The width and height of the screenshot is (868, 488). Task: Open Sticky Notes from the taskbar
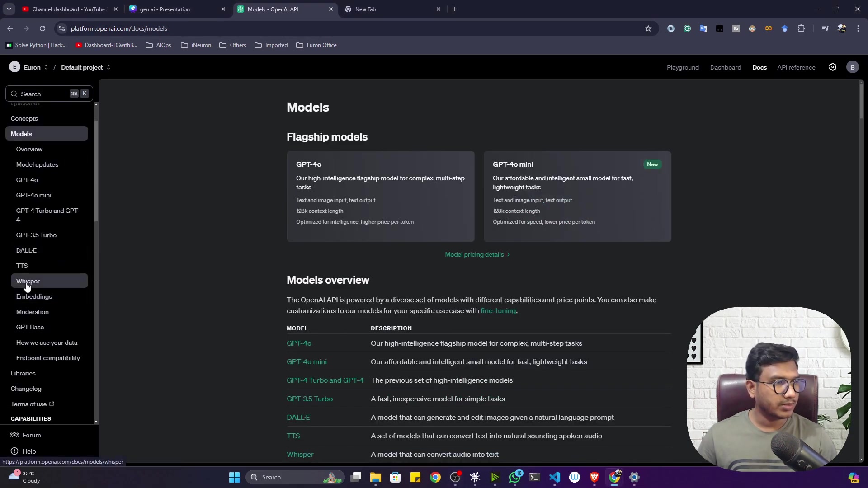point(415,477)
